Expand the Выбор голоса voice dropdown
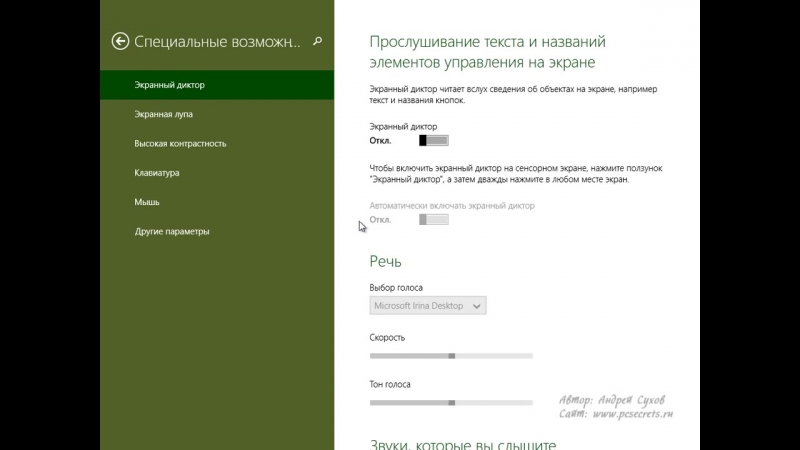800x450 pixels. pos(428,306)
